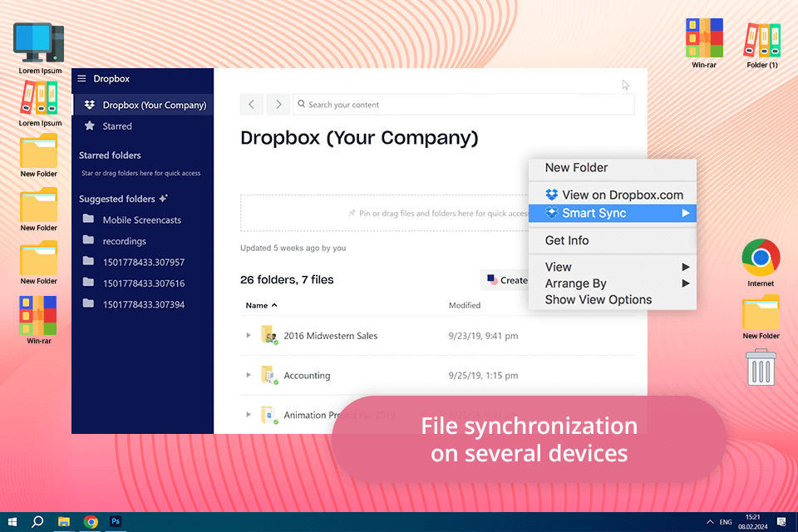Open the Internet Chrome desktop shortcut
The width and height of the screenshot is (798, 532).
[761, 259]
